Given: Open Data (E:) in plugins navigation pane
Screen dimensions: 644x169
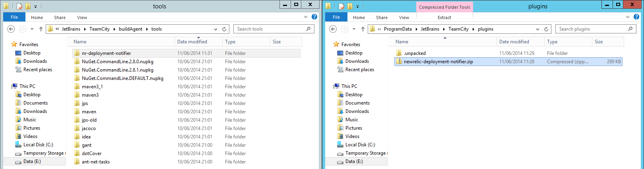Looking at the screenshot, I should pyautogui.click(x=354, y=161).
